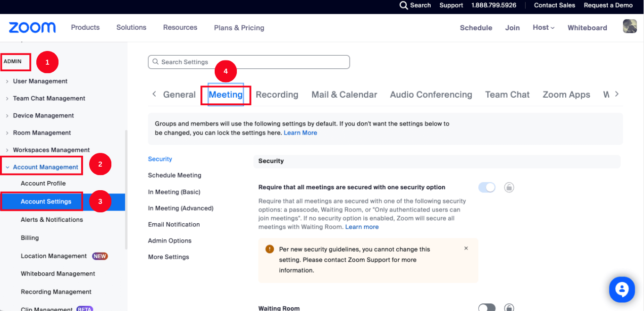The image size is (644, 311).
Task: Click the orange warning icon in the notice
Action: pyautogui.click(x=270, y=249)
